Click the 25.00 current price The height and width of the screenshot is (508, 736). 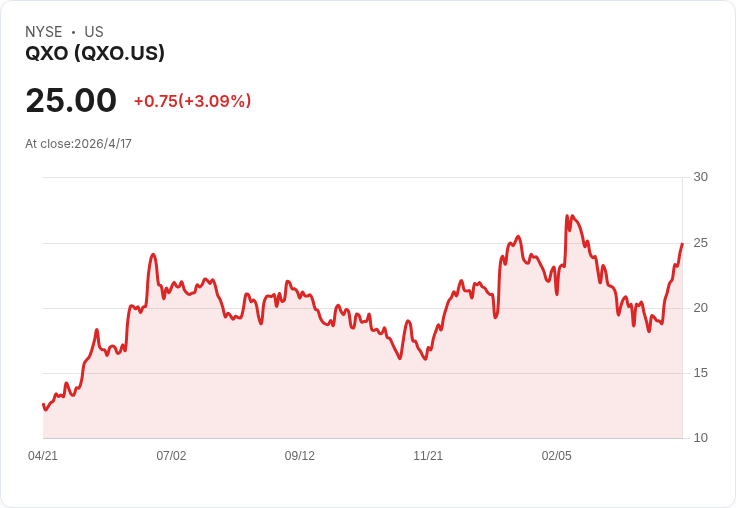pyautogui.click(x=71, y=100)
